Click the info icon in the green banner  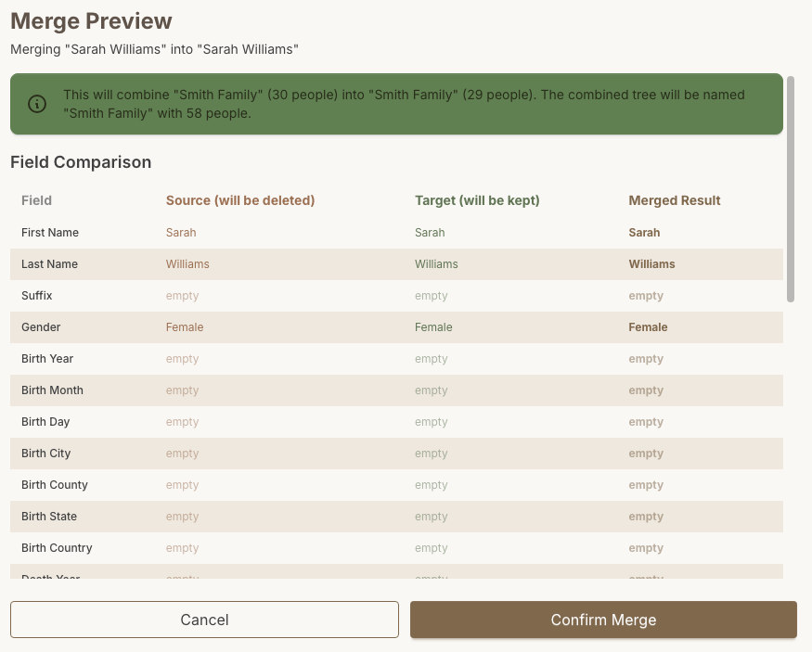tap(37, 104)
